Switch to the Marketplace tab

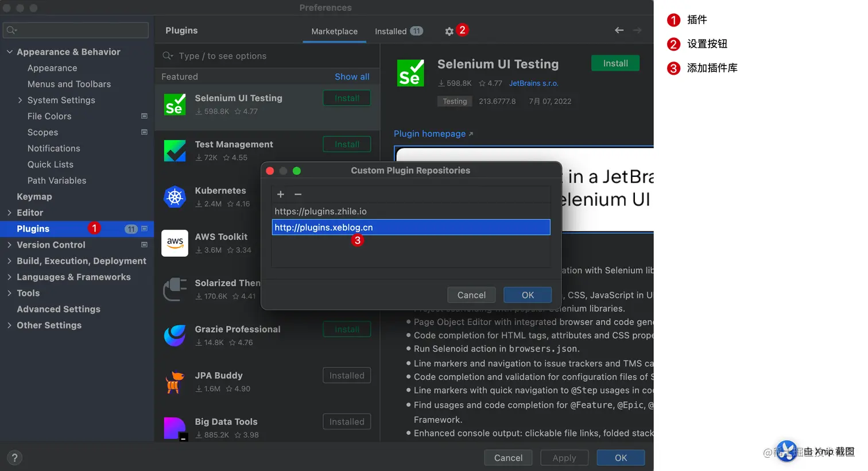coord(334,32)
